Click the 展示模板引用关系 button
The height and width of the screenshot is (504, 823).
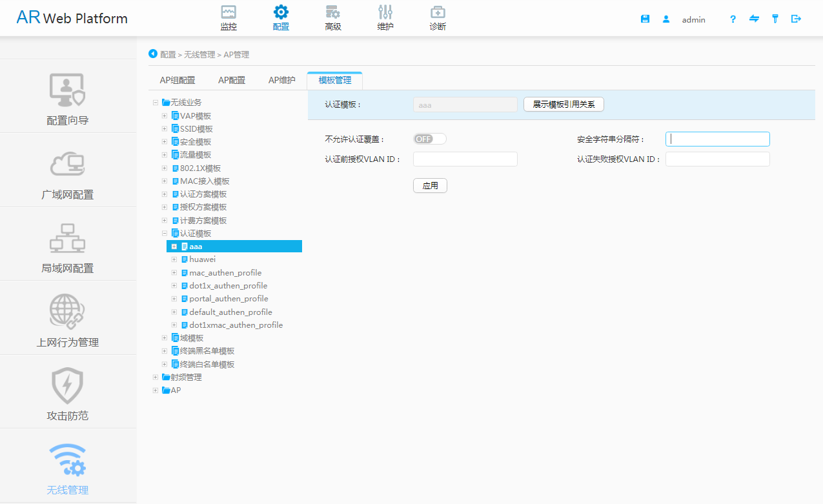563,104
